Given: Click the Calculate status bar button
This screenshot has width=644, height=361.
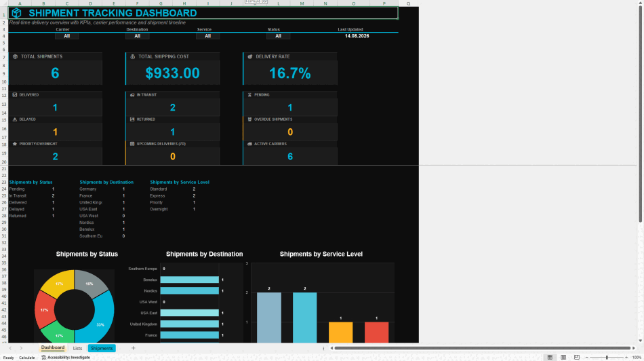Looking at the screenshot, I should [x=26, y=358].
